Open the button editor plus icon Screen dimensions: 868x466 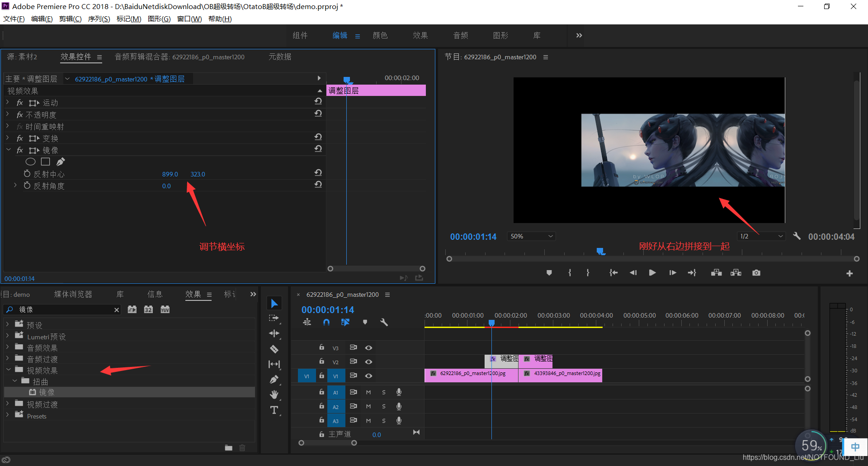coord(849,273)
